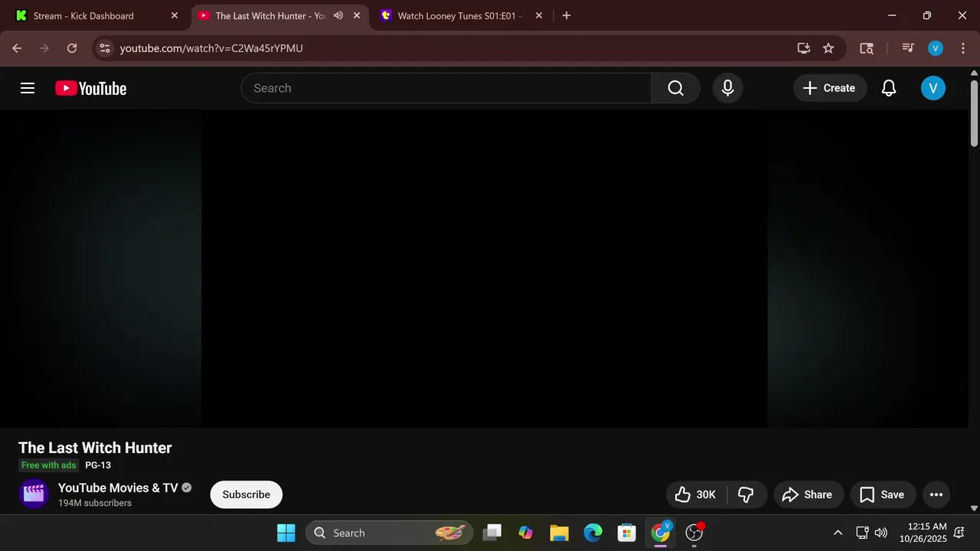Click the video player area
980x551 pixels.
point(484,269)
